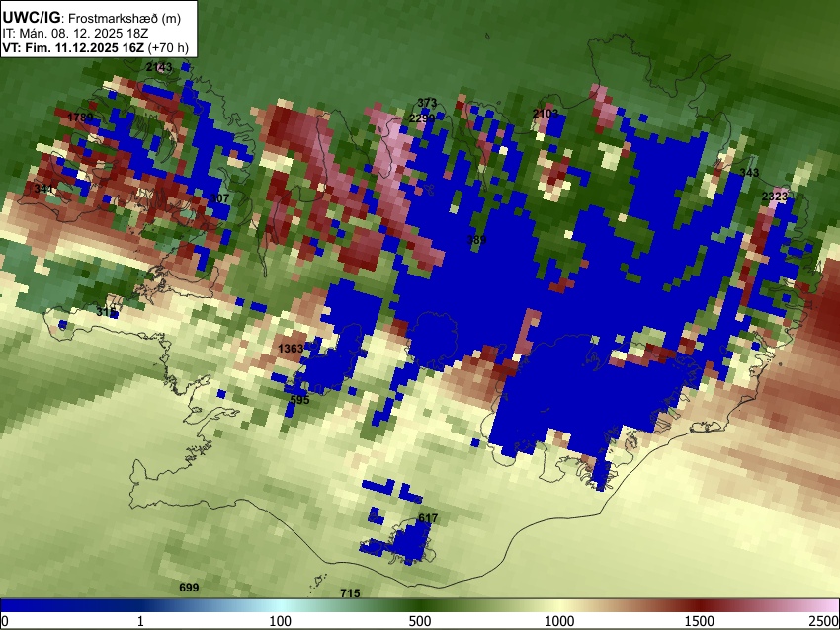Click the map value 389

[x=476, y=239]
